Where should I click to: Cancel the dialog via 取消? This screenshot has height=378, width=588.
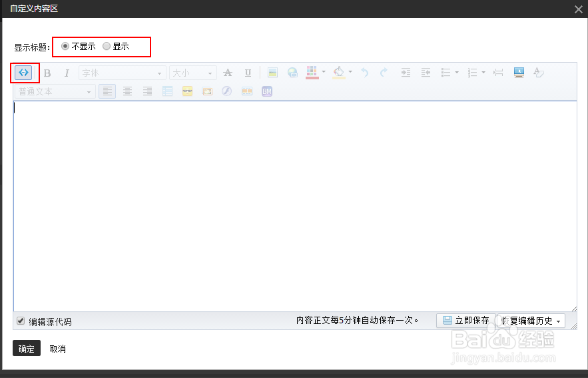(58, 349)
